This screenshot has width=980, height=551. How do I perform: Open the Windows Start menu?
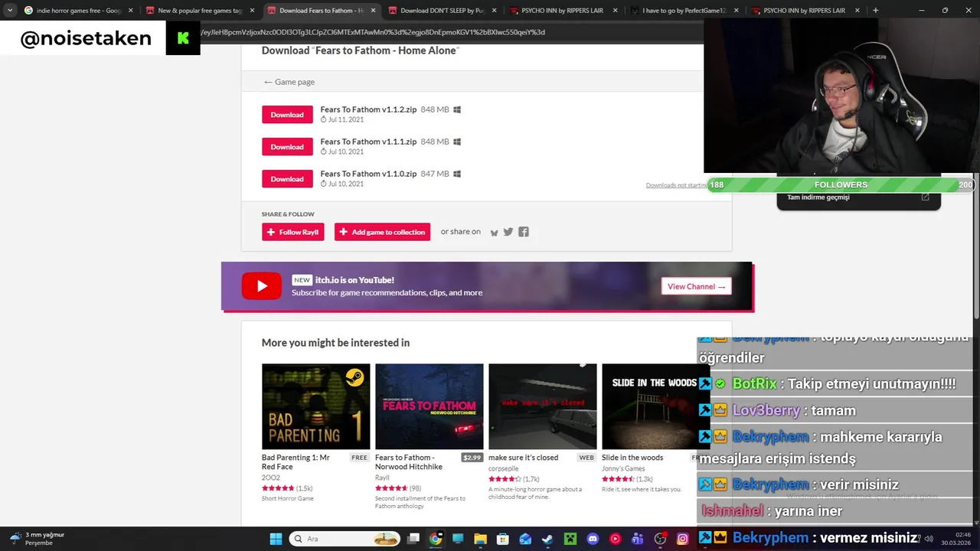276,539
